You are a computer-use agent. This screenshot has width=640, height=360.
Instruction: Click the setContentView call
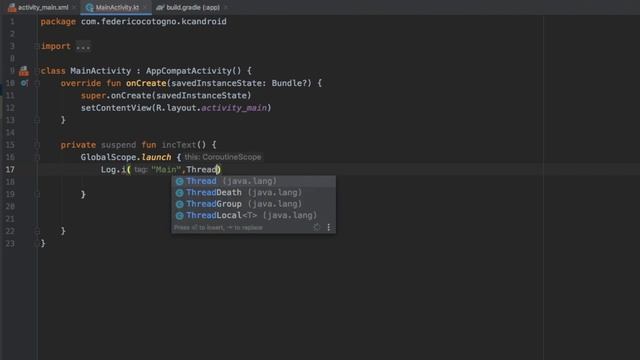click(116, 108)
